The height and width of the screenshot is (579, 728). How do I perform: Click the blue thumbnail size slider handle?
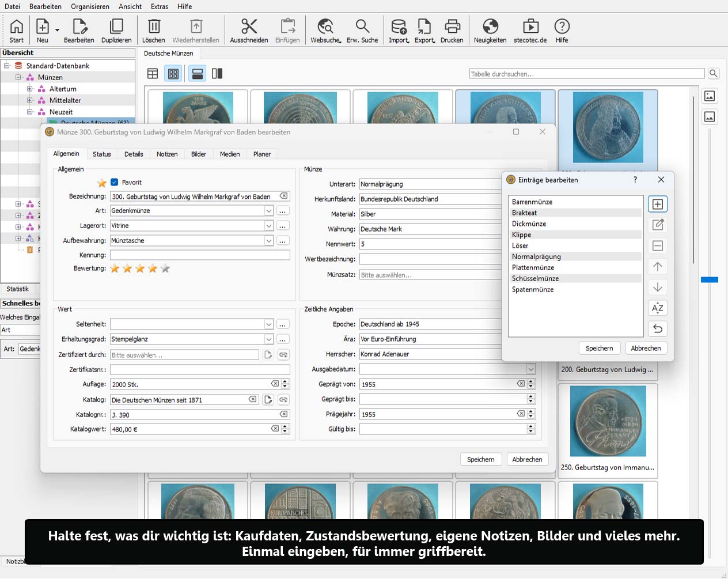point(709,279)
